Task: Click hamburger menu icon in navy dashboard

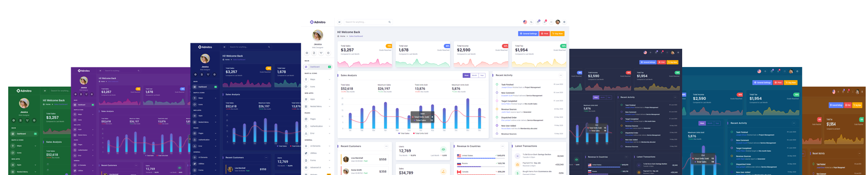Action: point(224,47)
